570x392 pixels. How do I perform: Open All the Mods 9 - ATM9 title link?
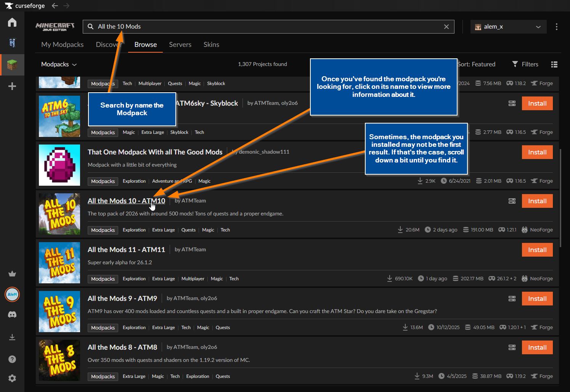click(x=122, y=298)
